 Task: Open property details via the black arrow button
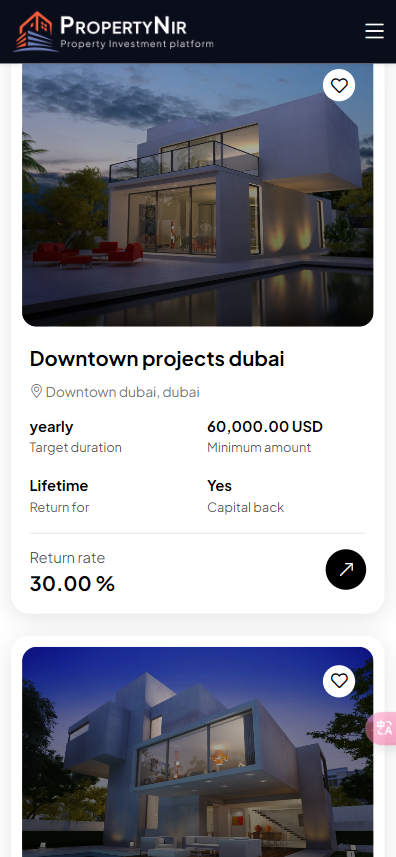pyautogui.click(x=346, y=570)
